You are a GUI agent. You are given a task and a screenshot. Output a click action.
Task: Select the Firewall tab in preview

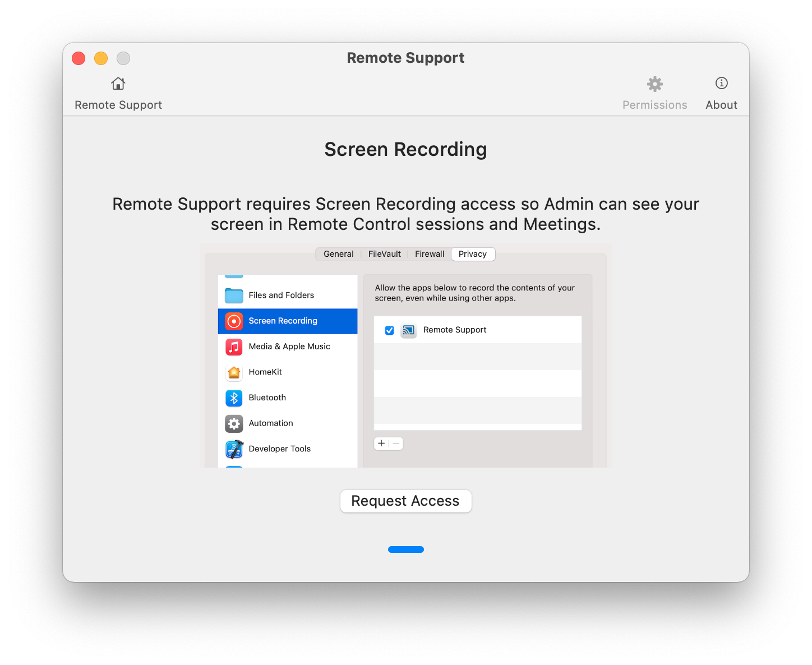pos(430,254)
